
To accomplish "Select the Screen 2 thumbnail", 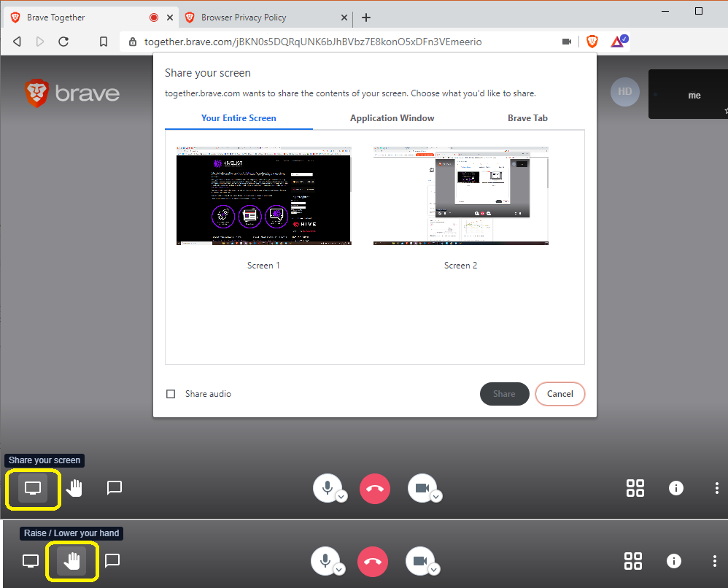I will 460,196.
